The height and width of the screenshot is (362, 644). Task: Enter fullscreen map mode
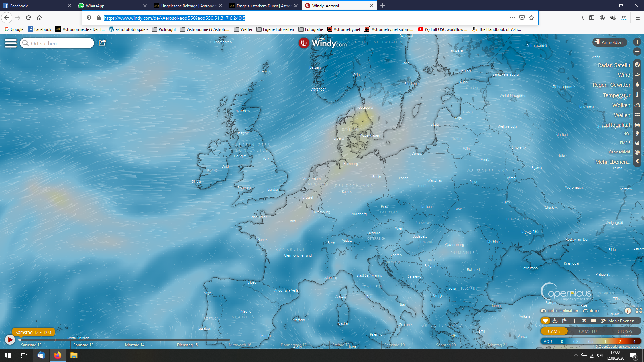tap(639, 311)
